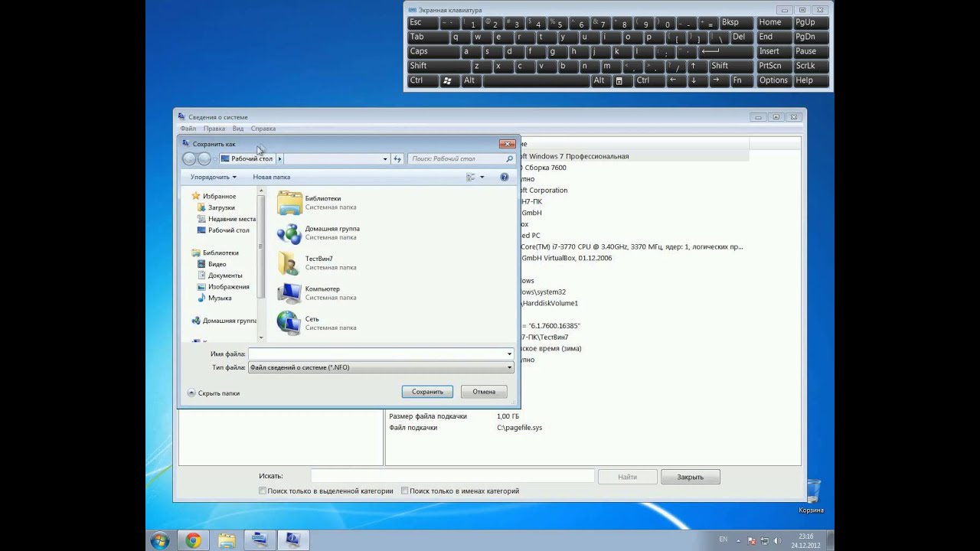Expand the view options dropdown arrow
The image size is (980, 551).
[x=482, y=177]
